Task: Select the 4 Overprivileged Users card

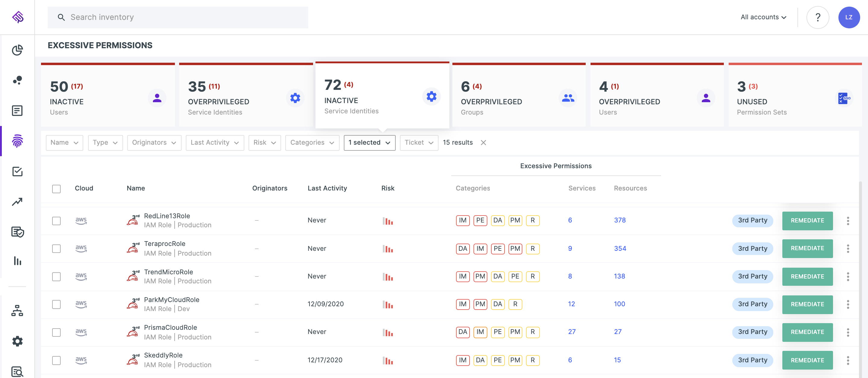Action: tap(657, 95)
